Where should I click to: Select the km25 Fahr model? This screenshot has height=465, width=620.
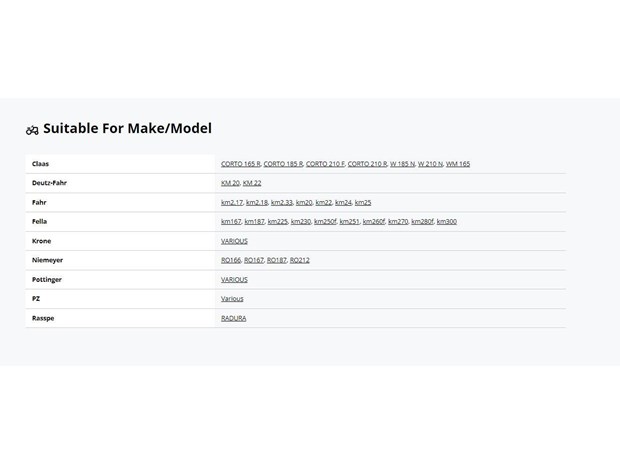tap(363, 202)
